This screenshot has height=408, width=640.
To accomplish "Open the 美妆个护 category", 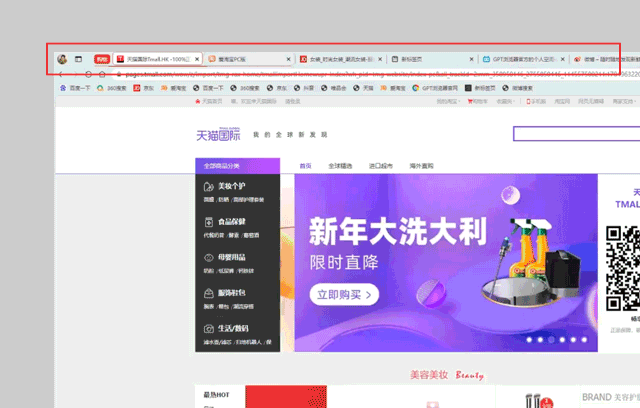I will coord(231,186).
